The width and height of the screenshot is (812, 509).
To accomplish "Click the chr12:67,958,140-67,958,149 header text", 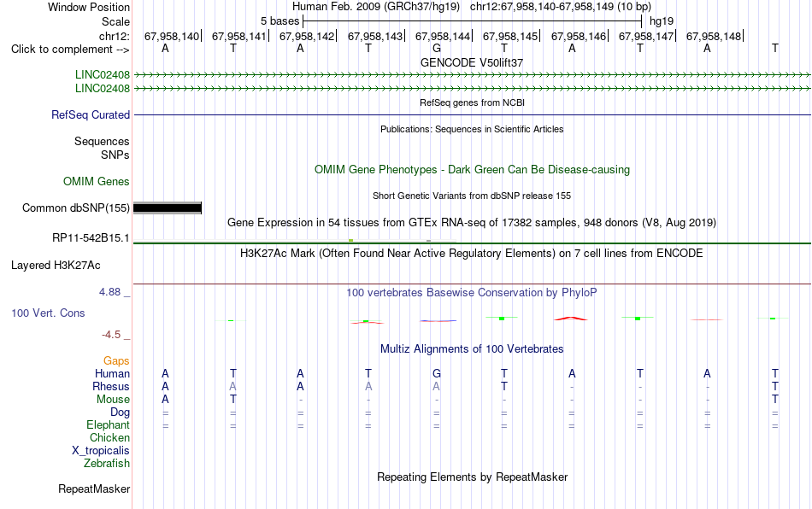I will click(561, 7).
